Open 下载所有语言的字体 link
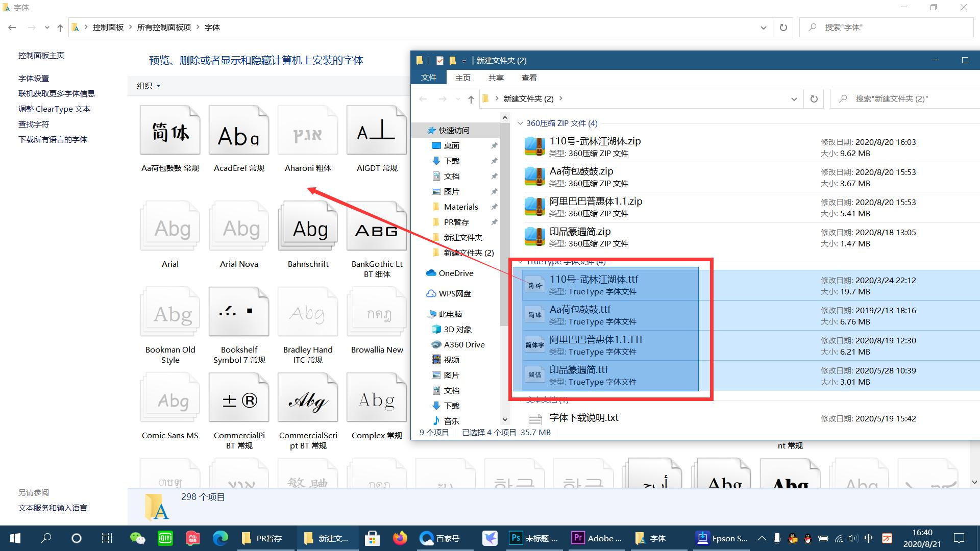 point(53,139)
